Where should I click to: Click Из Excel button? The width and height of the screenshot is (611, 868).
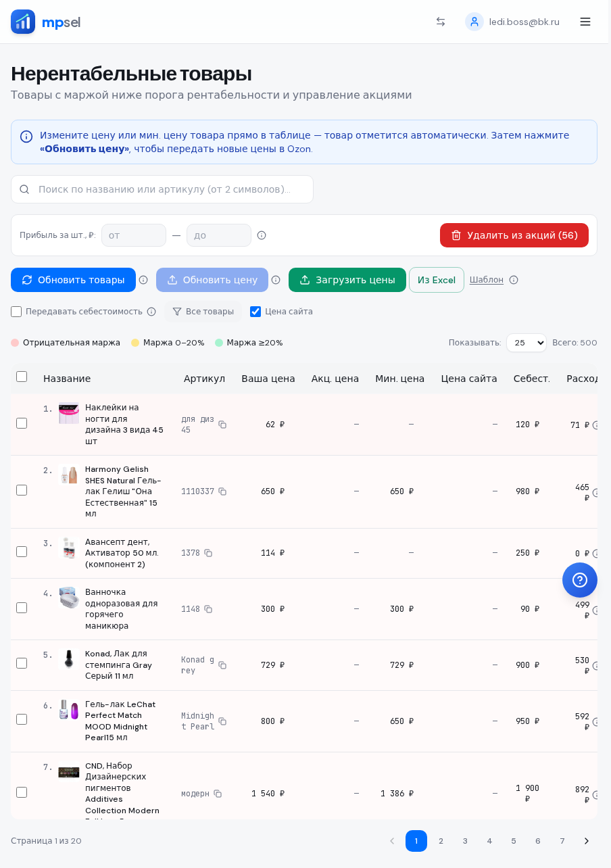pos(437,280)
